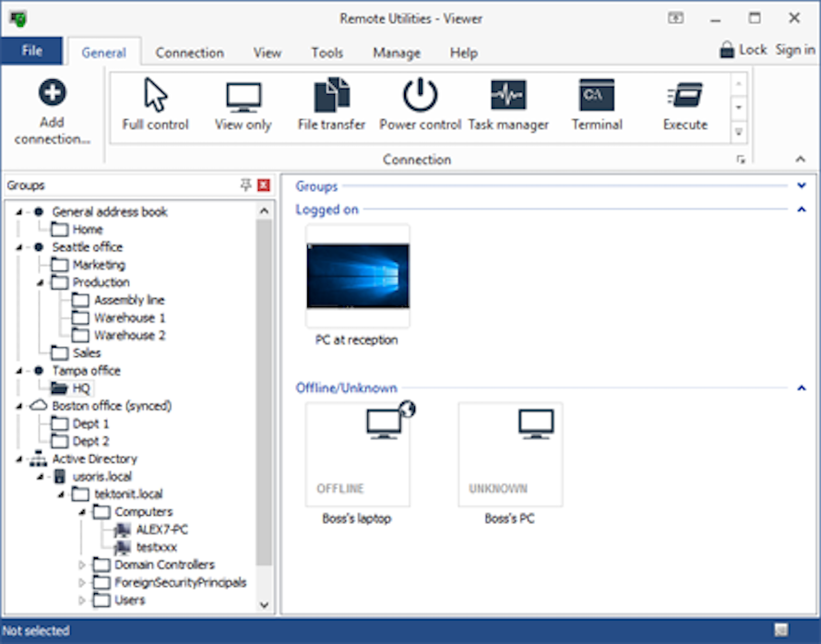Open the File menu

click(x=32, y=51)
